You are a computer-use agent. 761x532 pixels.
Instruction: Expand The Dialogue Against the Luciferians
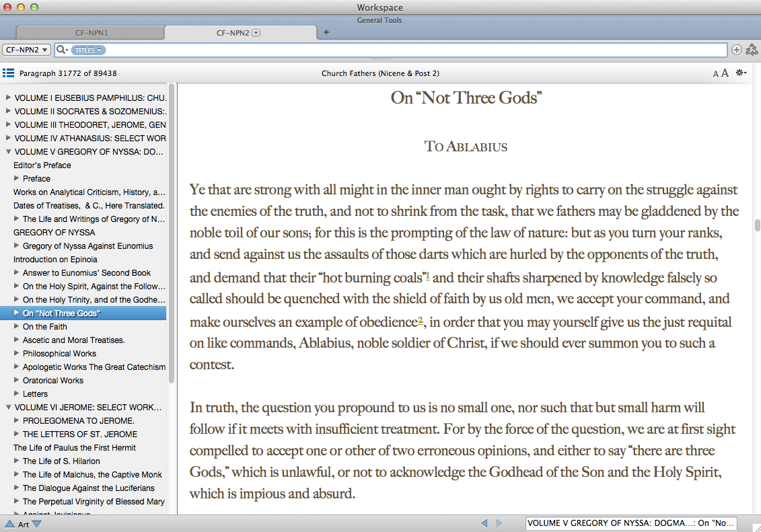[17, 488]
